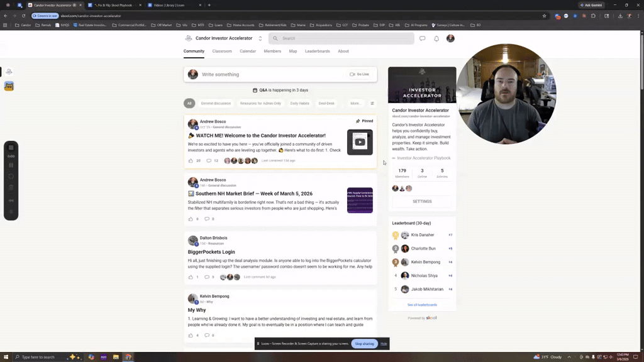Viewport: 644px width, 362px height.
Task: Like the WATCH ME! Welcome post
Action: [x=191, y=161]
